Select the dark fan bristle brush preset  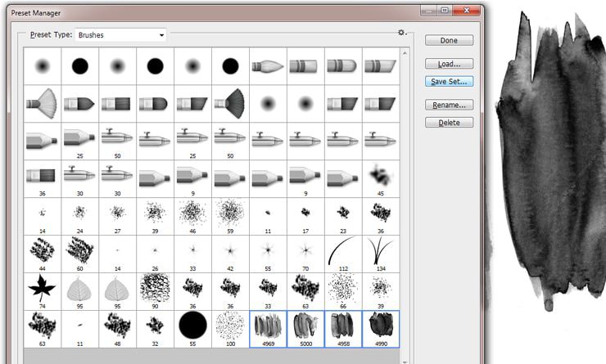click(x=230, y=104)
